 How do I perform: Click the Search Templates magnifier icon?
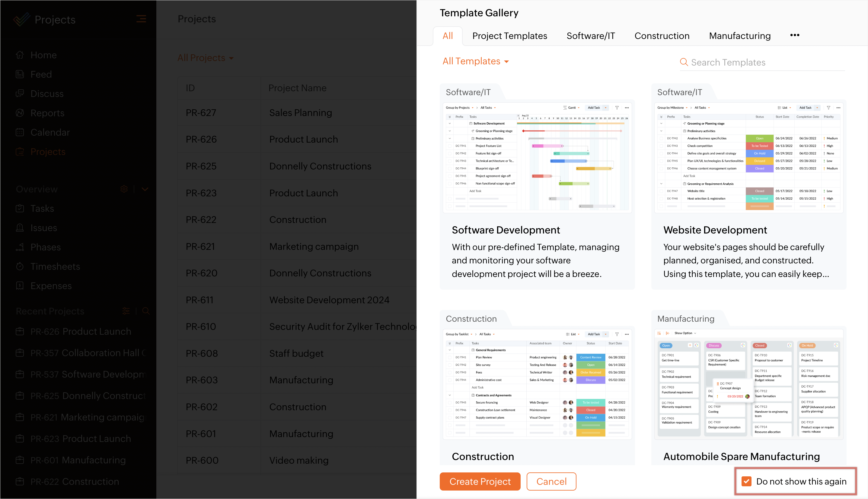(x=684, y=62)
